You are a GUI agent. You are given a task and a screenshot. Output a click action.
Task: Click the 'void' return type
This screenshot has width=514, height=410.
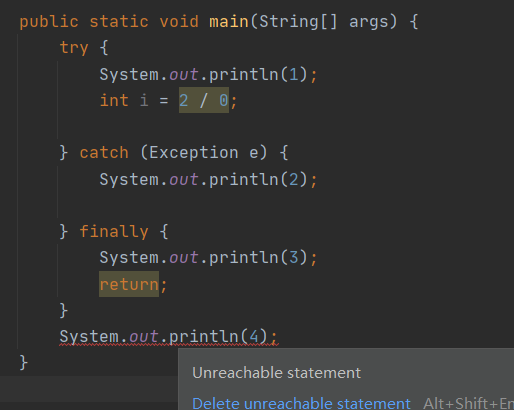click(x=179, y=22)
